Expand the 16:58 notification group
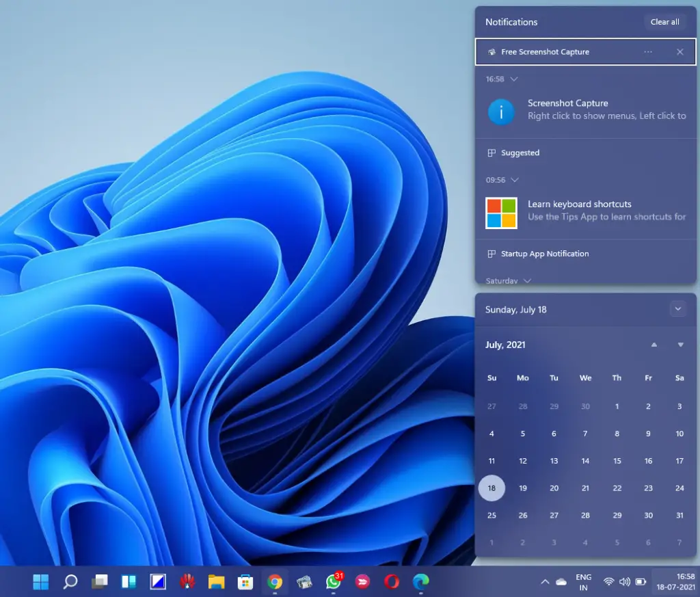Screen dimensions: 700x597 tap(515, 79)
